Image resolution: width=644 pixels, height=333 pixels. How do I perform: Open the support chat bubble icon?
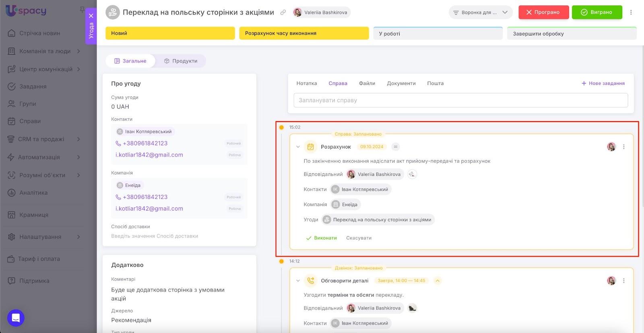coord(16,318)
